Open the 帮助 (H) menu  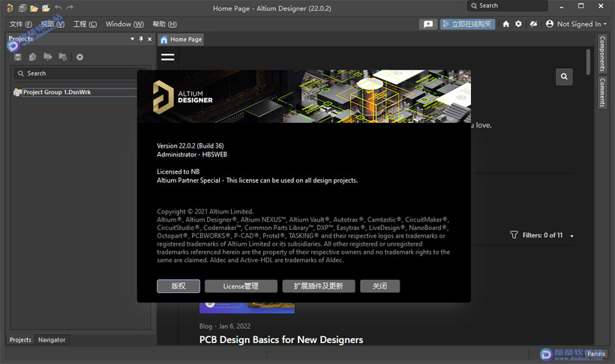tap(165, 24)
